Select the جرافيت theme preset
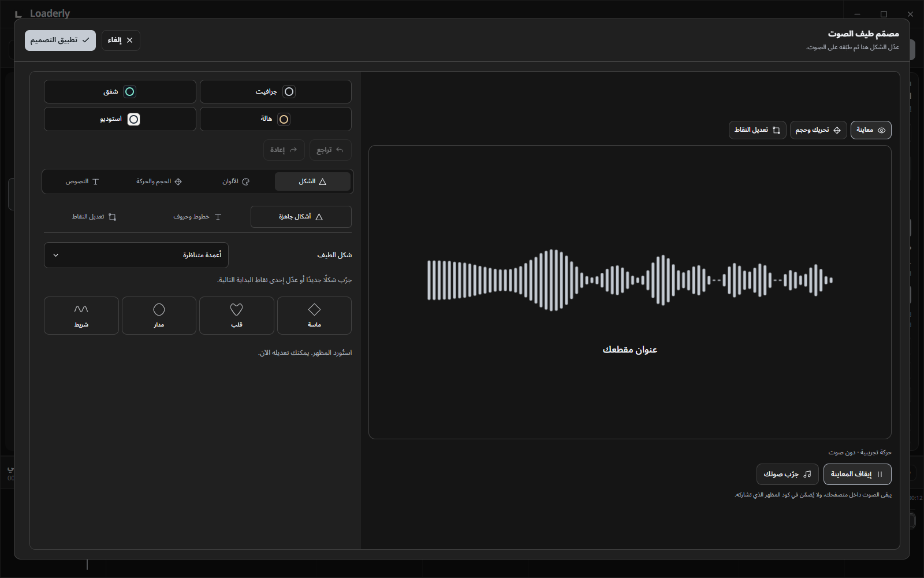Image resolution: width=924 pixels, height=578 pixels. 275,92
